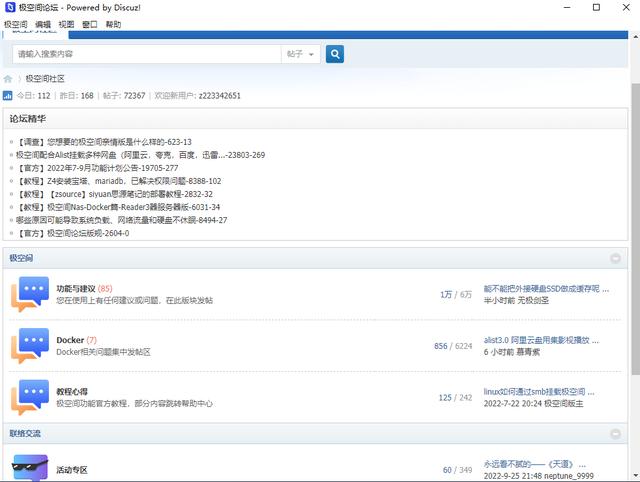Viewport: 640px width, 482px height.
Task: Click the blue search magnifier button
Action: point(335,54)
